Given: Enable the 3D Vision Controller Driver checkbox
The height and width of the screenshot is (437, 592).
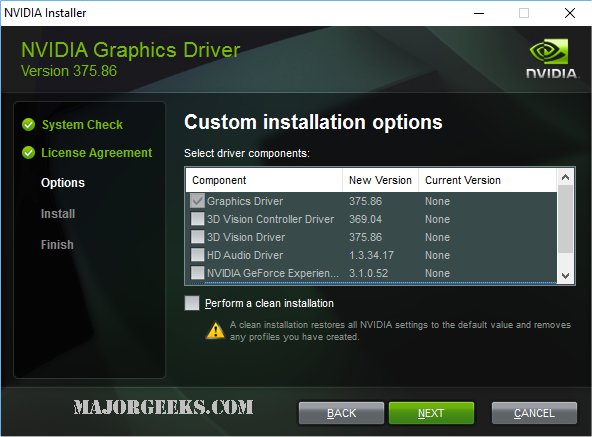Looking at the screenshot, I should tap(197, 219).
